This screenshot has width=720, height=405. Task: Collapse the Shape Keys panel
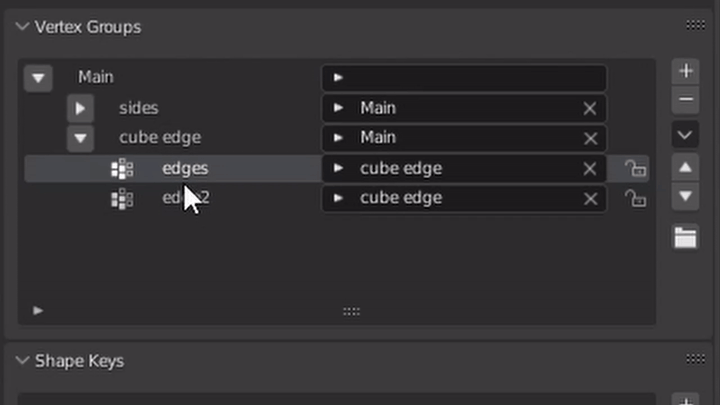click(23, 360)
